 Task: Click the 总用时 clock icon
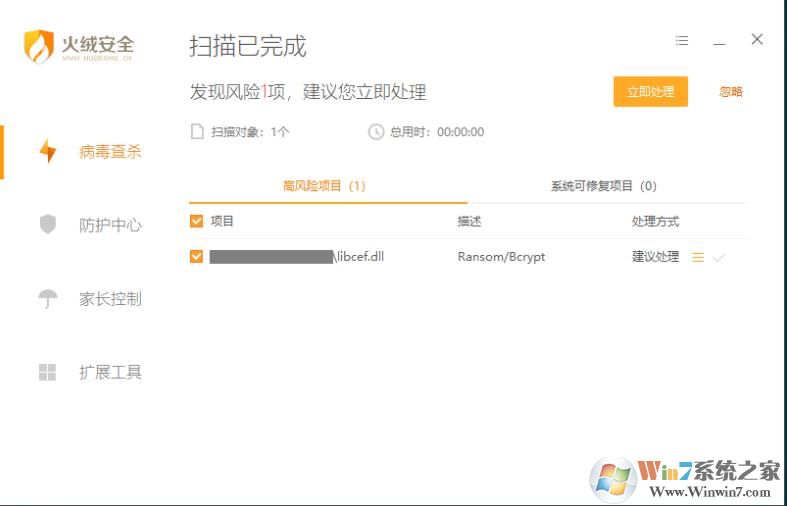pos(376,132)
